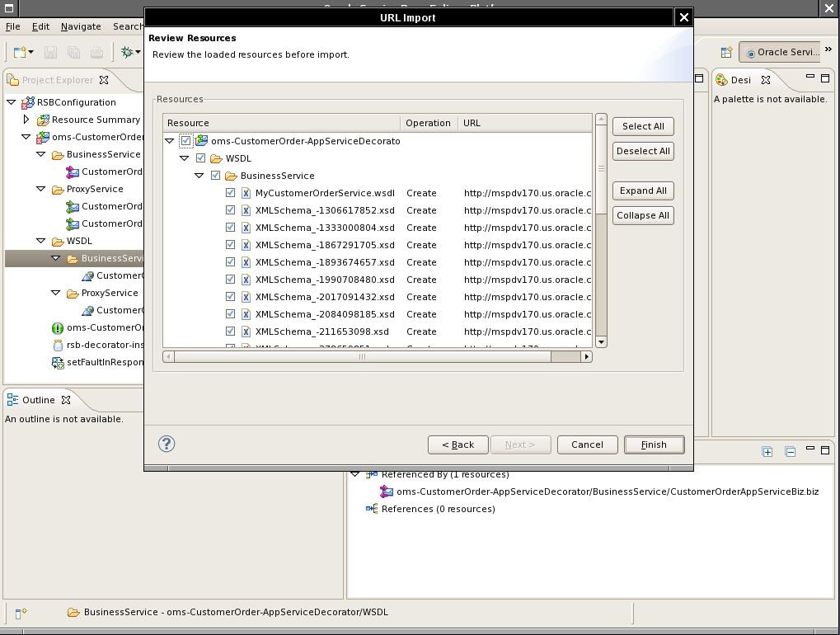
Task: Uncheck XMLSchema_-1893674657.xsd checkbox
Action: pyautogui.click(x=230, y=262)
